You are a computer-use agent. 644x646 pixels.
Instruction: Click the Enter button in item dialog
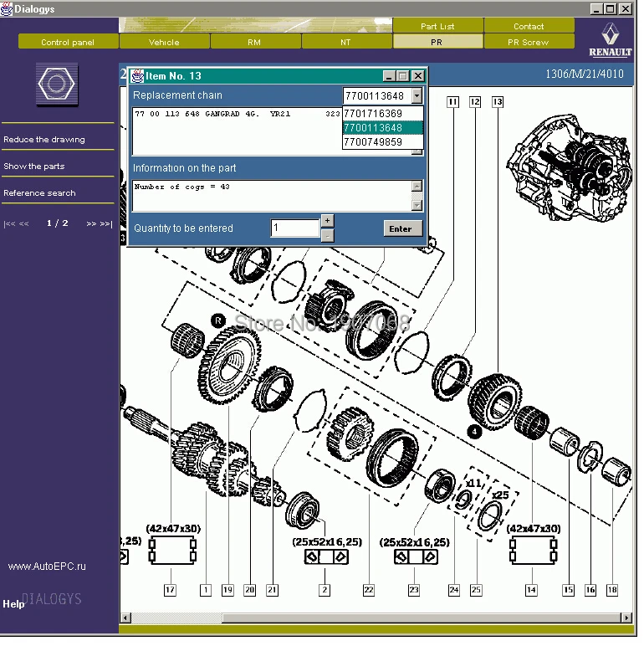402,229
